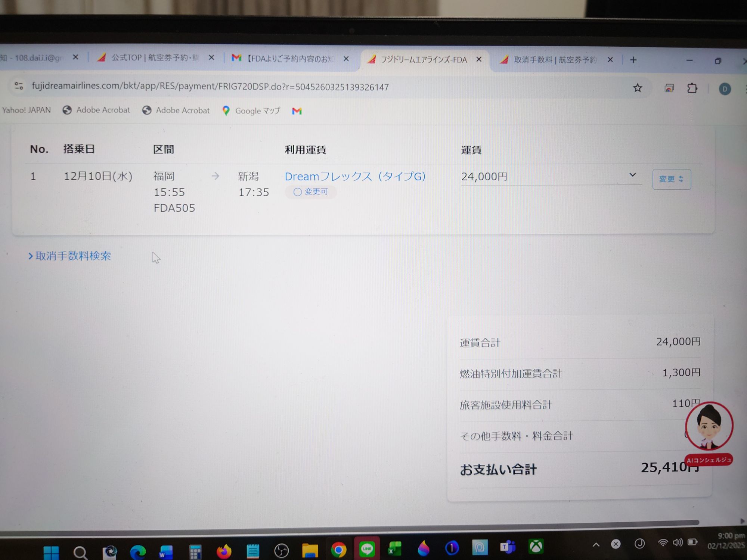The image size is (747, 560).
Task: Open the Gmail bookmark icon
Action: (x=297, y=111)
